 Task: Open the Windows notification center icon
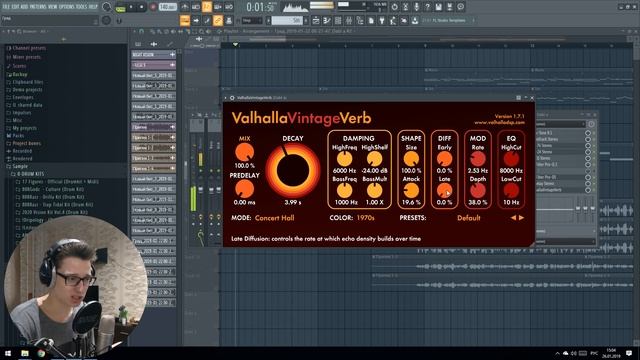coord(629,353)
